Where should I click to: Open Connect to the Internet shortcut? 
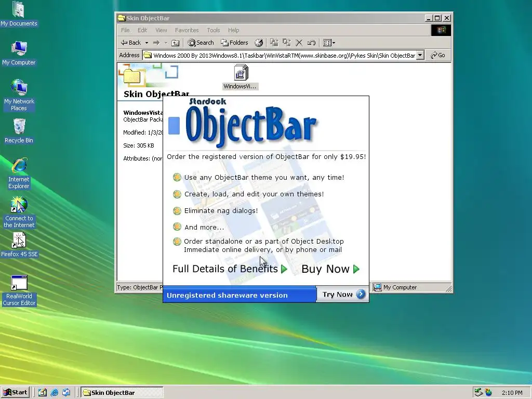(x=19, y=212)
